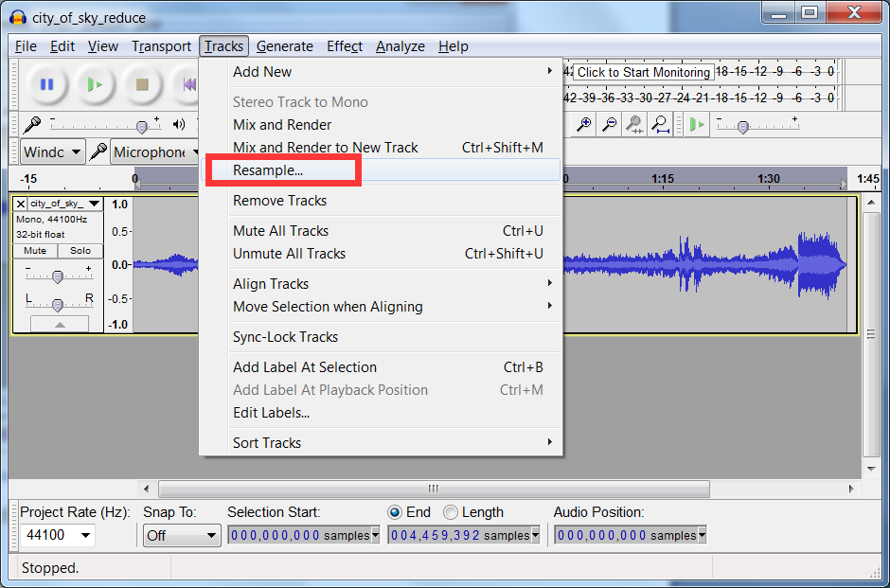Click the Stop transport button
890x588 pixels.
(x=142, y=84)
